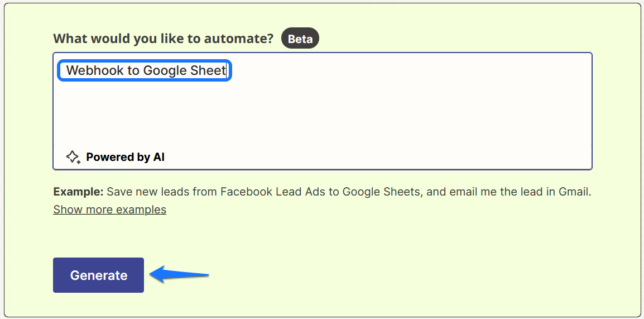The image size is (644, 319).
Task: Click the bold Example: label
Action: coord(78,192)
